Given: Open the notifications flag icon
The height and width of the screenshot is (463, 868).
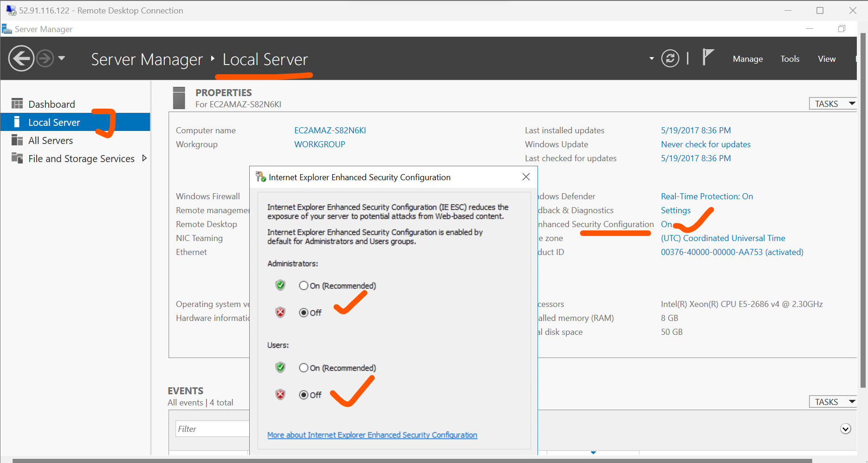Looking at the screenshot, I should 707,58.
